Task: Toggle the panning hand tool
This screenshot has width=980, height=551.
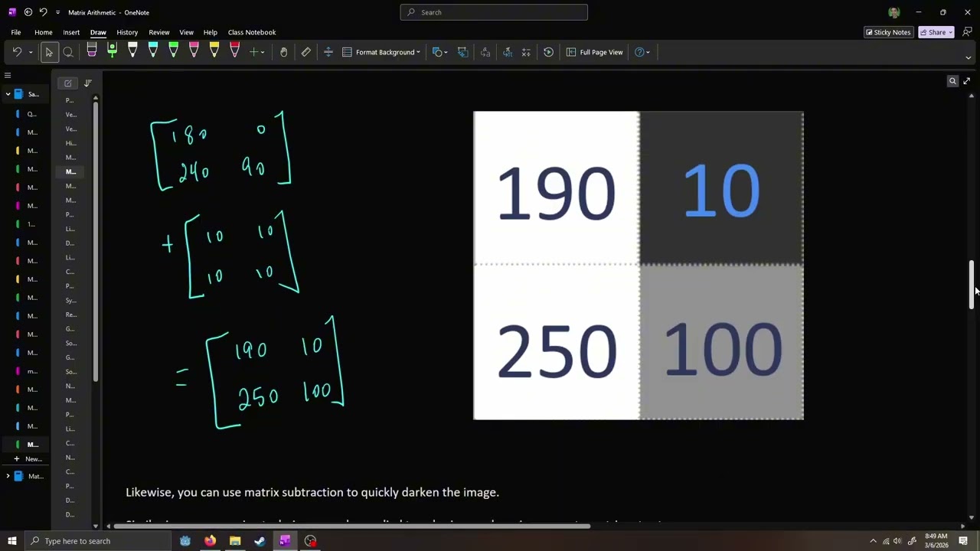Action: [283, 52]
